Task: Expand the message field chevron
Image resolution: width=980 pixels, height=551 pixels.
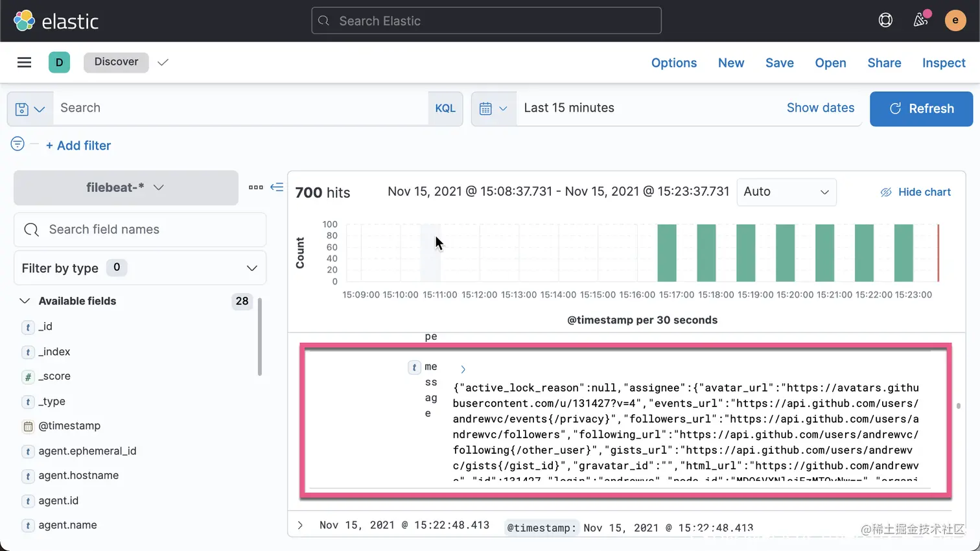Action: [463, 369]
